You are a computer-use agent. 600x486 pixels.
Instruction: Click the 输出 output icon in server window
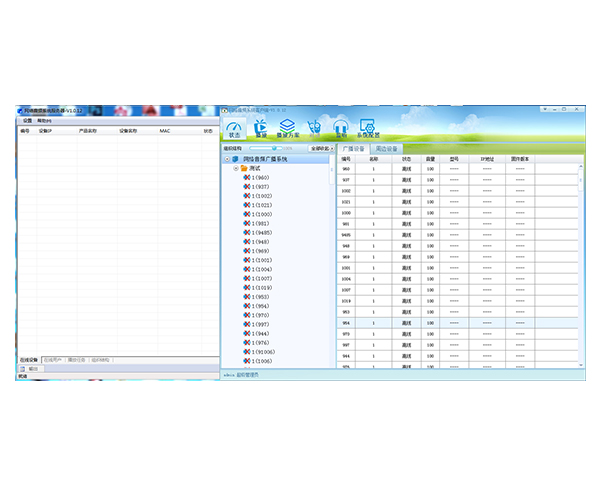(23, 369)
